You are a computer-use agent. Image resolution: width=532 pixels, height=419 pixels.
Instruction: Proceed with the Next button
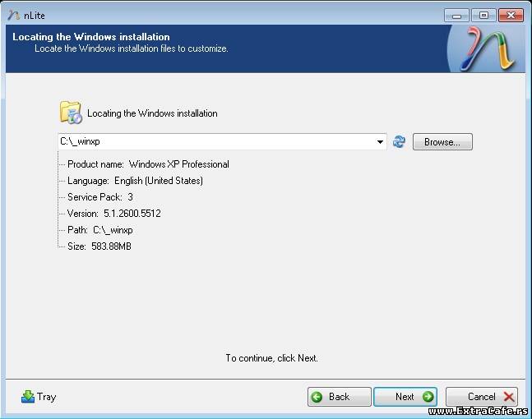[x=405, y=397]
